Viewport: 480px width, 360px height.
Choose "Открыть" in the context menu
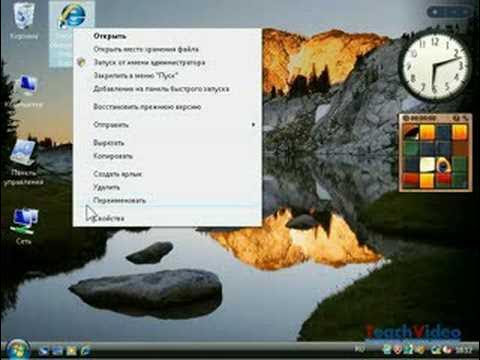click(x=167, y=36)
